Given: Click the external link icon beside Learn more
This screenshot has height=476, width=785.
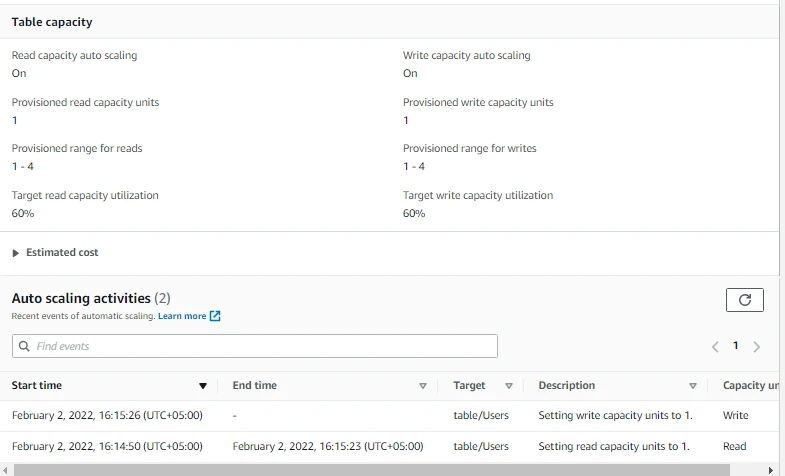Looking at the screenshot, I should (x=215, y=316).
